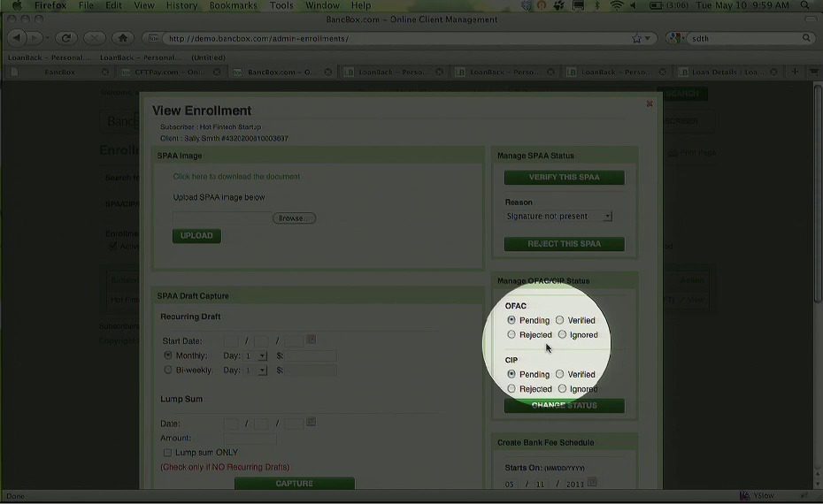Screen dimensions: 823x504
Task: Open the Reason dropdown Signature not present
Action: point(558,216)
